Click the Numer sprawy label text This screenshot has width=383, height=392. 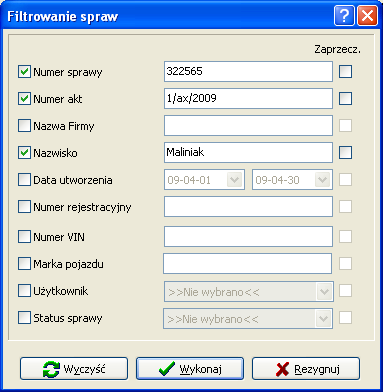tap(68, 72)
